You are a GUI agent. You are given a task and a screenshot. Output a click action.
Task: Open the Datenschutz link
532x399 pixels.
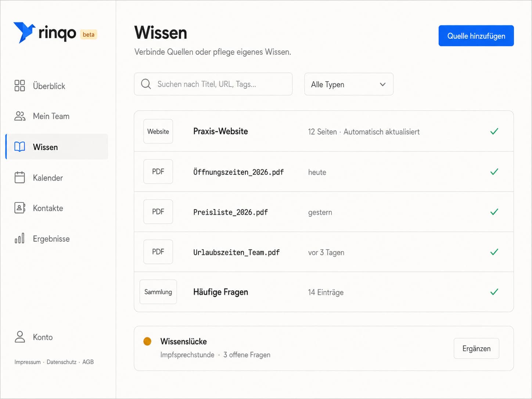[x=61, y=362]
